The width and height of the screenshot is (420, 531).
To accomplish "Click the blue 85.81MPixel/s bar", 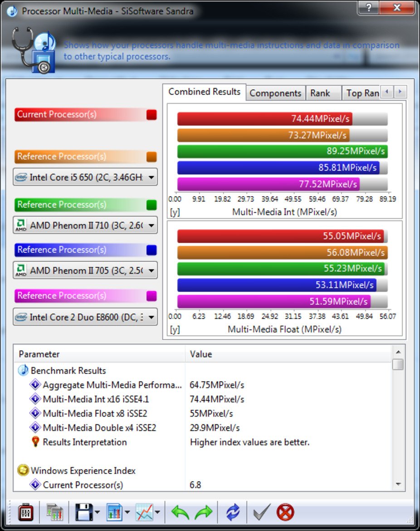I will tap(278, 167).
